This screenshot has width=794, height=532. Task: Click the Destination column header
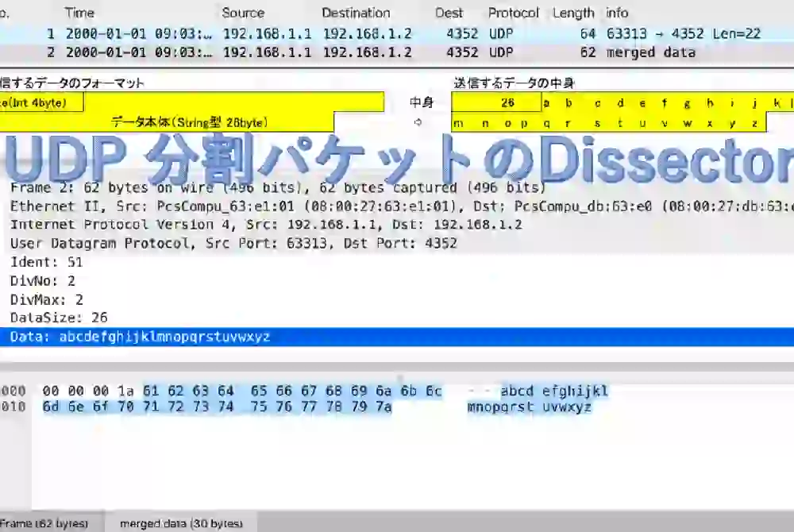click(356, 13)
